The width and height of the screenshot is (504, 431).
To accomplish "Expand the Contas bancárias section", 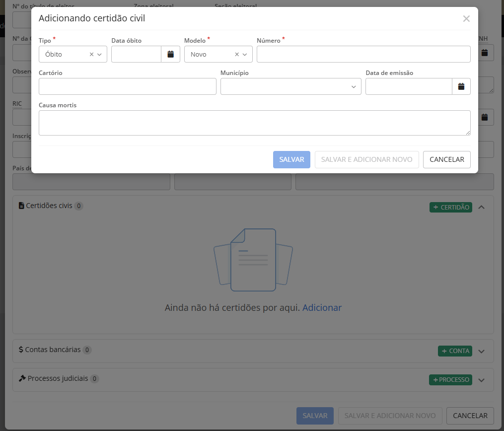I will tap(481, 351).
